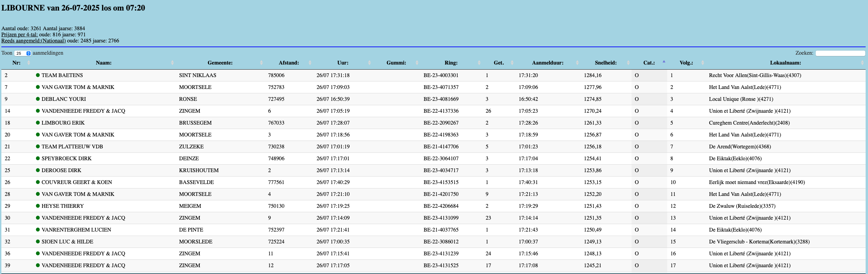Toggle the ascending sort arrow on Cat. column
Screen dimensions: 868x274
point(664,62)
